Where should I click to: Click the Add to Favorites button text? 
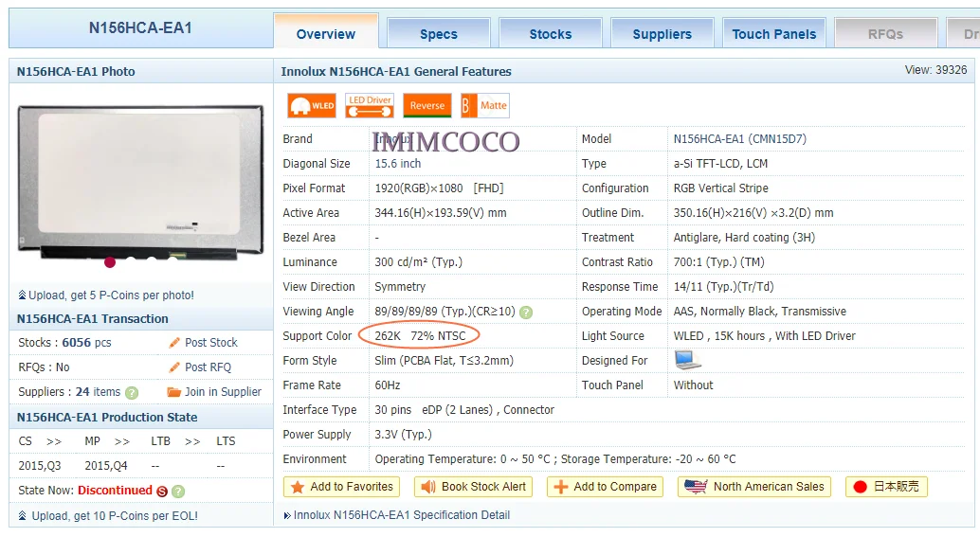(x=352, y=487)
